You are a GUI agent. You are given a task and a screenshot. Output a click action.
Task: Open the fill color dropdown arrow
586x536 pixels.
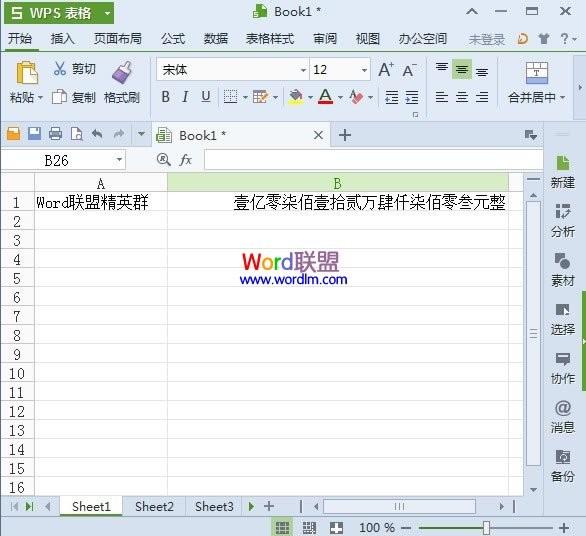click(311, 98)
